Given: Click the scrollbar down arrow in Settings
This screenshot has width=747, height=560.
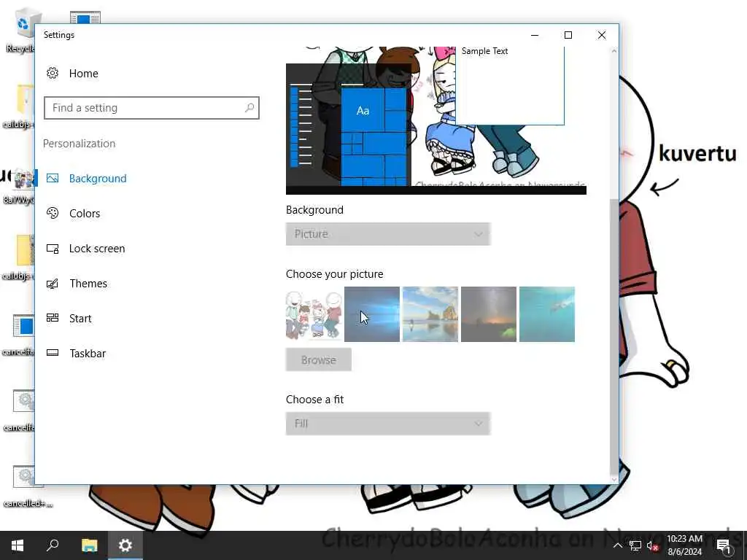Looking at the screenshot, I should [x=614, y=479].
